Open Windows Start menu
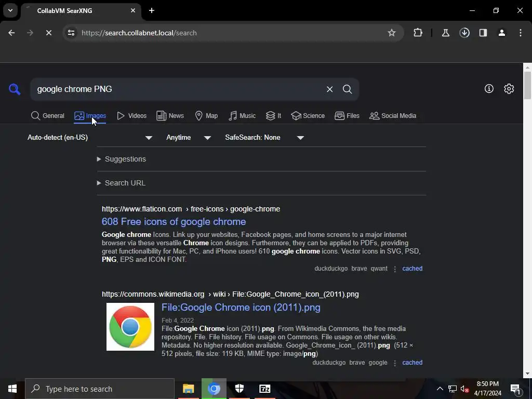This screenshot has width=532, height=399. (x=12, y=389)
